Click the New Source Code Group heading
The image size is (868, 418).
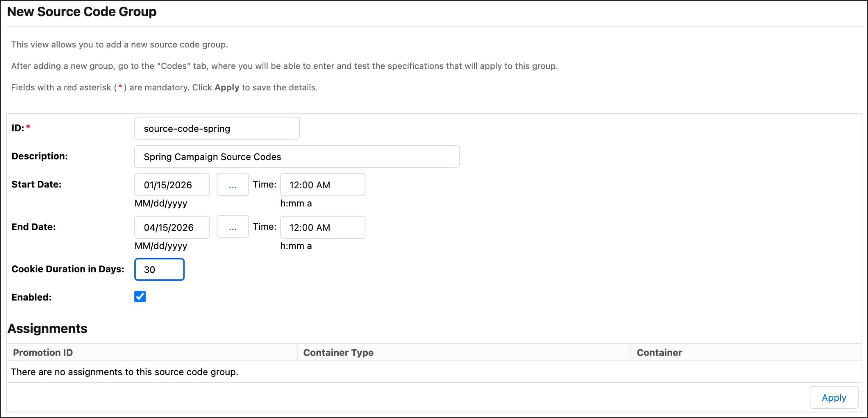click(x=82, y=12)
